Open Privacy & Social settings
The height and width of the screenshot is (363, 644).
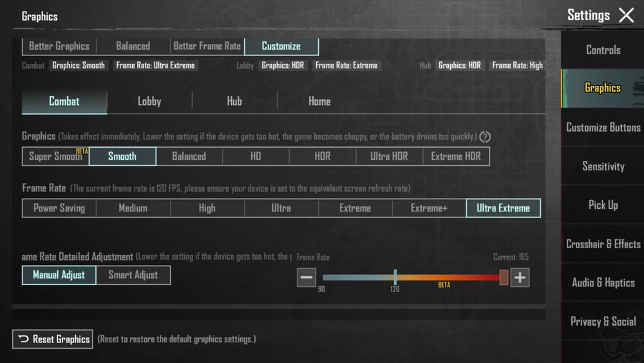[603, 322]
